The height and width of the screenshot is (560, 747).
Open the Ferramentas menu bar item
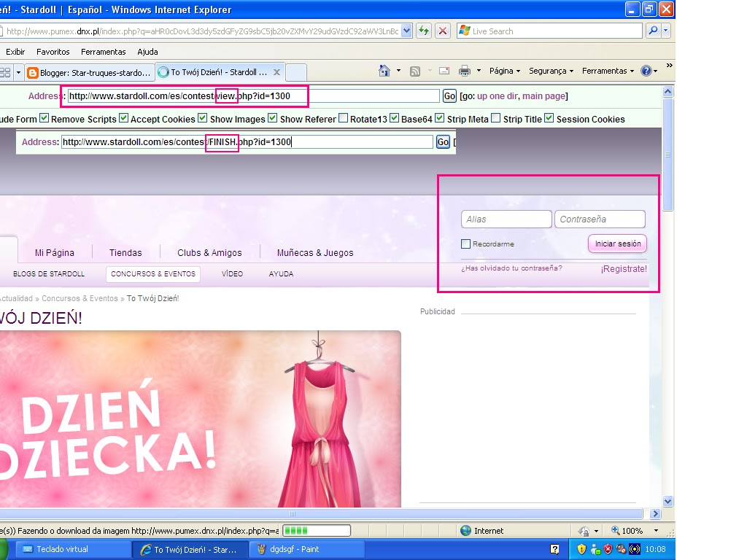coord(104,52)
